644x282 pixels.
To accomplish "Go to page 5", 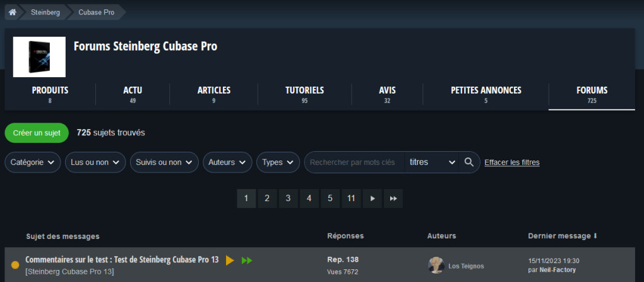I will point(330,199).
